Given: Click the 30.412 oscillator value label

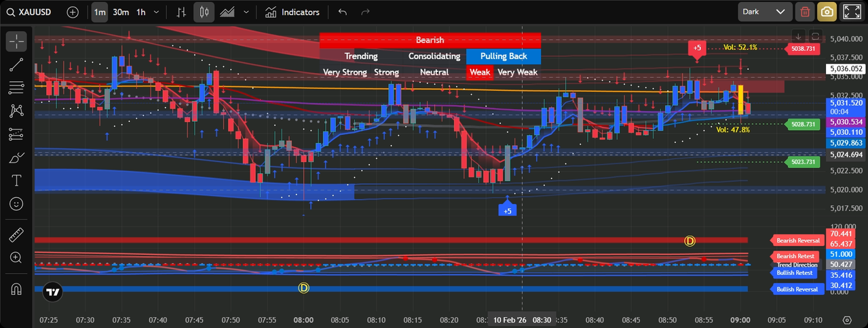Looking at the screenshot, I should tap(839, 285).
